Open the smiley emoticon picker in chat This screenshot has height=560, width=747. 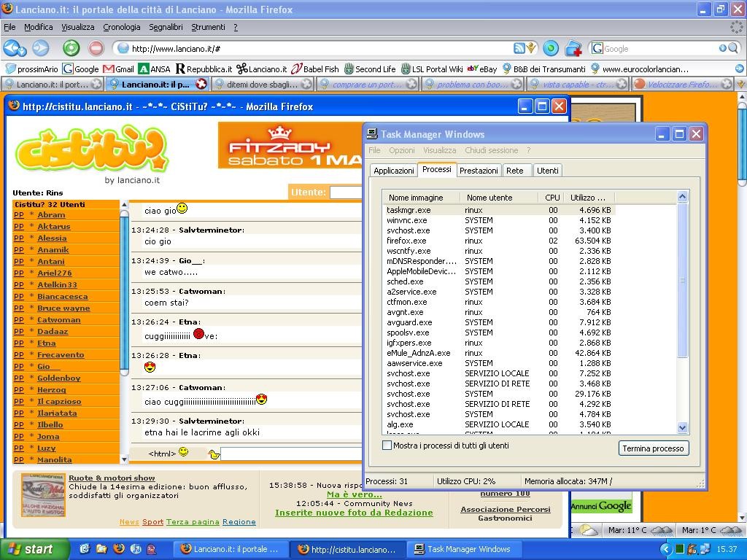(x=183, y=452)
